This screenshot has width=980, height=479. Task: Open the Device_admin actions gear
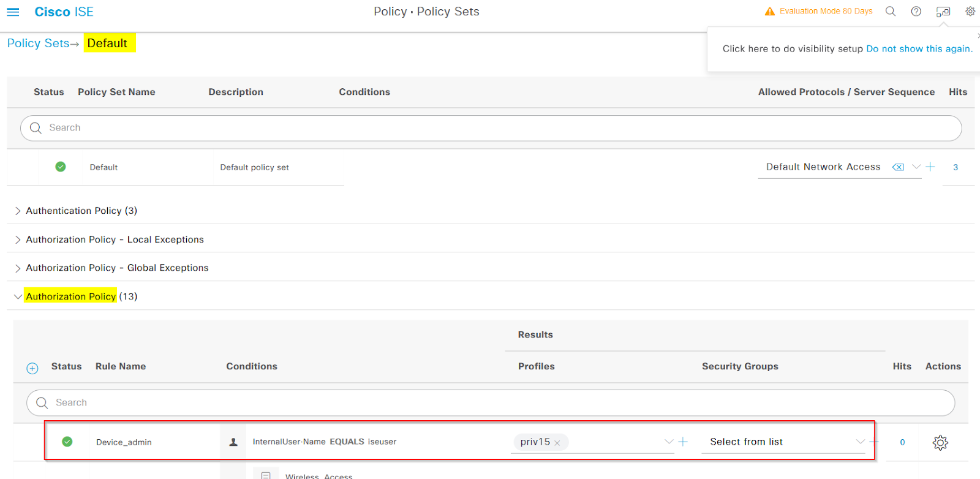tap(940, 442)
